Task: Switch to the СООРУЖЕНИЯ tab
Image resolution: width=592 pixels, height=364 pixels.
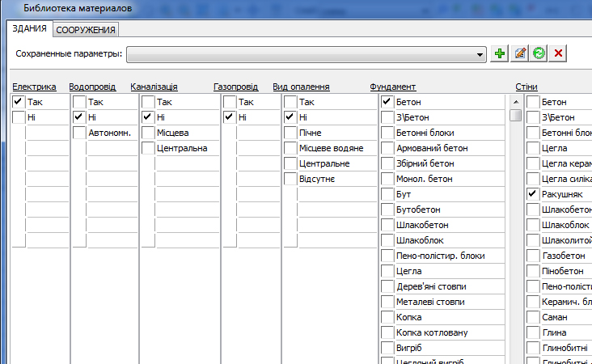Action: click(86, 30)
